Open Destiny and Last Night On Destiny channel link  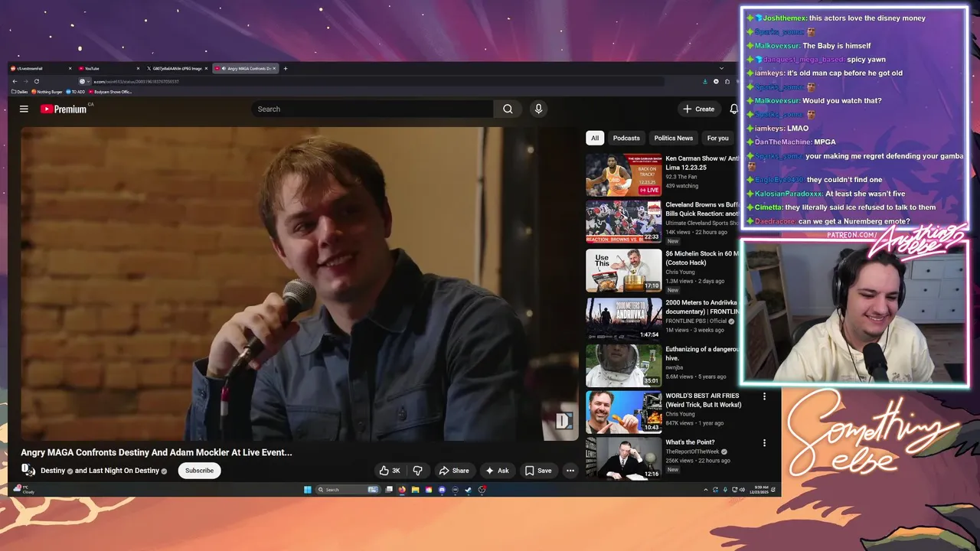(104, 471)
